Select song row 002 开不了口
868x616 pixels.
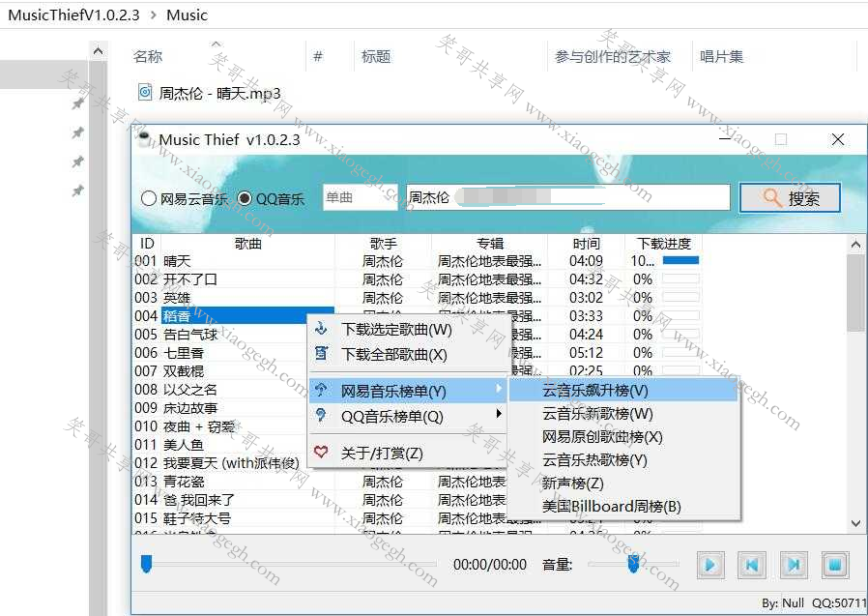point(417,279)
